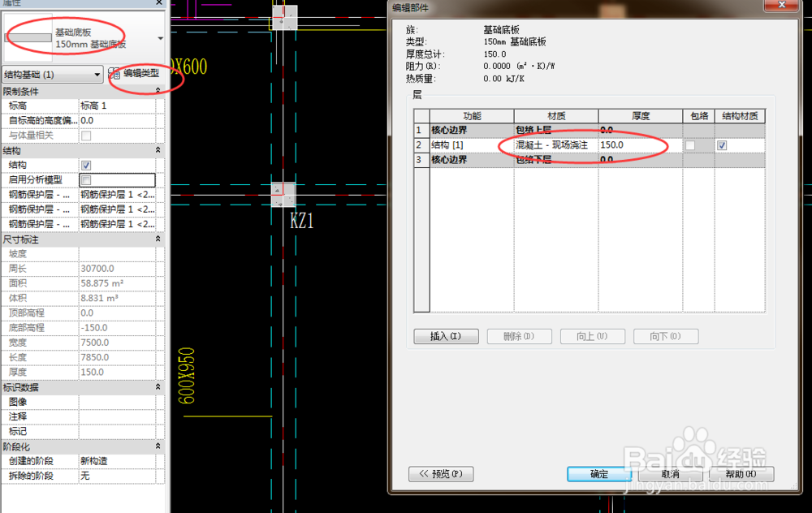This screenshot has width=812, height=513.
Task: Click the 体积 value 8.831 m³
Action: point(117,298)
